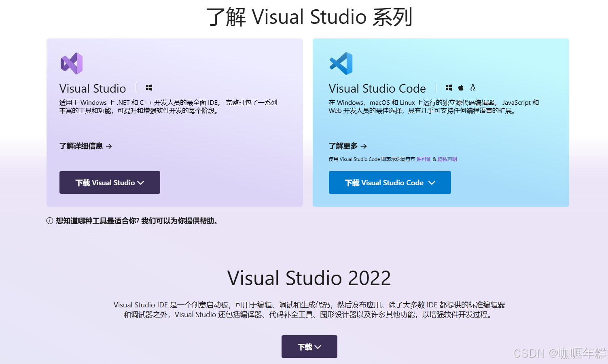Image resolution: width=608 pixels, height=364 pixels.
Task: Open the 下载 Visual Studio Code dropdown button
Action: click(390, 182)
